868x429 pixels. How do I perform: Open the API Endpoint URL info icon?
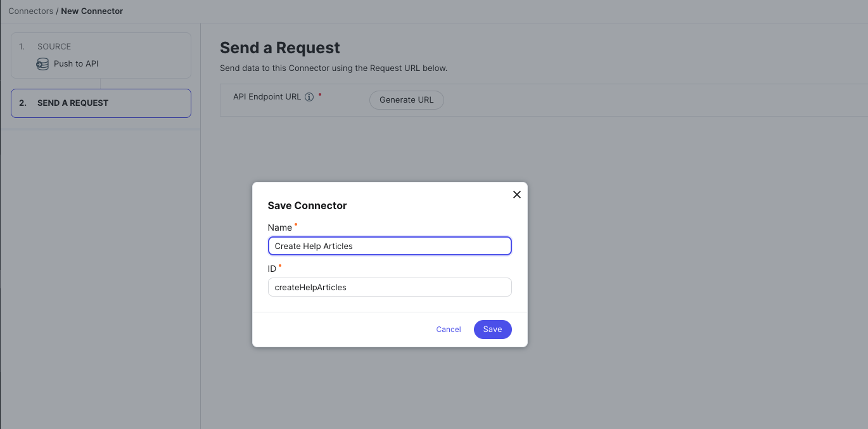click(309, 97)
